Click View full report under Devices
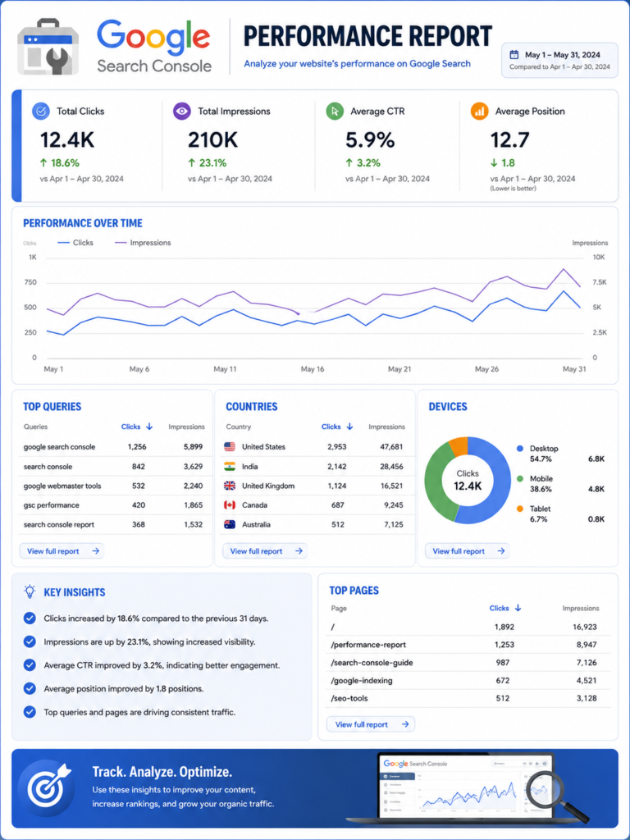 point(468,550)
